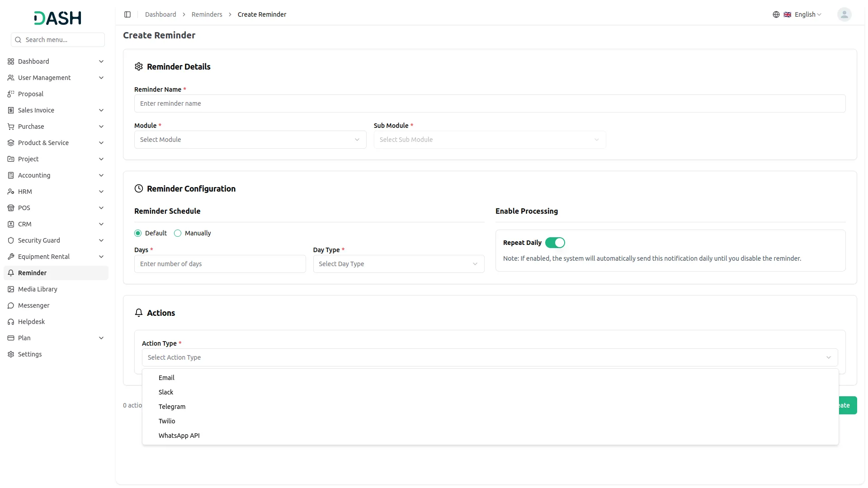Choose WhatsApp API action type option
Screen dimensions: 868x488
tap(179, 436)
